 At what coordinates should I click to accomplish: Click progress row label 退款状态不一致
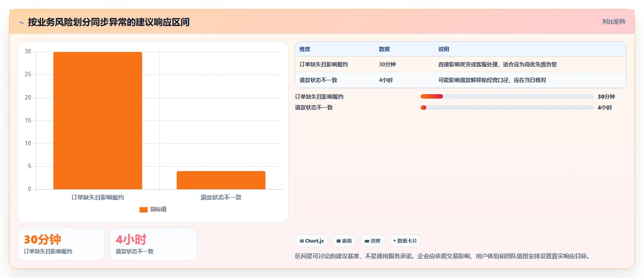click(314, 108)
